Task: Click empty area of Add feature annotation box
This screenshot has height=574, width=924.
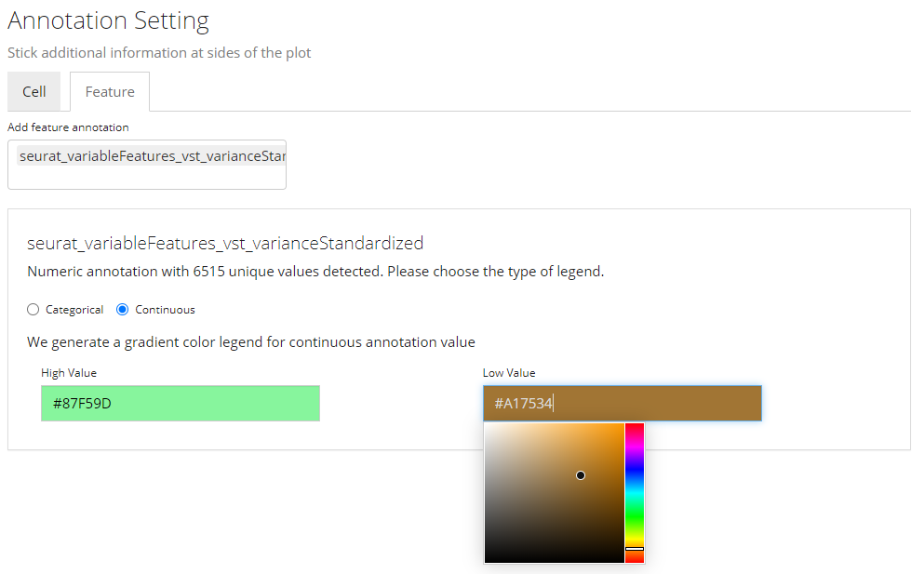Action: pos(147,178)
